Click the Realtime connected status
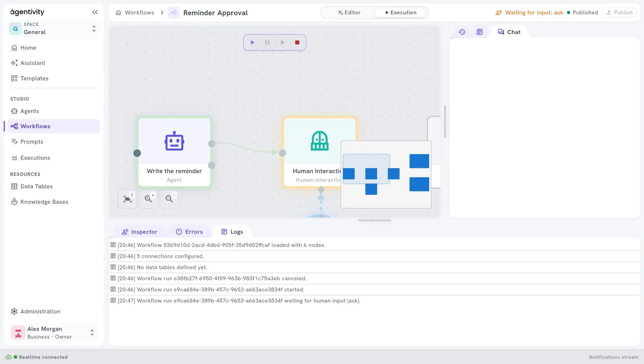This screenshot has width=644, height=364. (37, 357)
